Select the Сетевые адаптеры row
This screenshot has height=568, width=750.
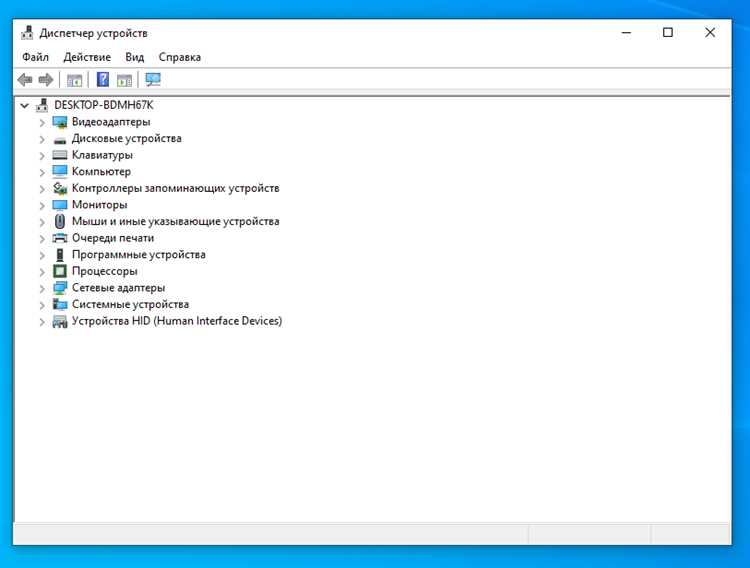(119, 288)
